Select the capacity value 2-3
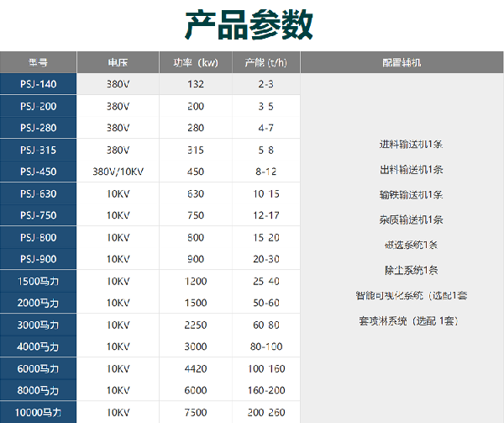The height and width of the screenshot is (423, 504). pyautogui.click(x=265, y=84)
